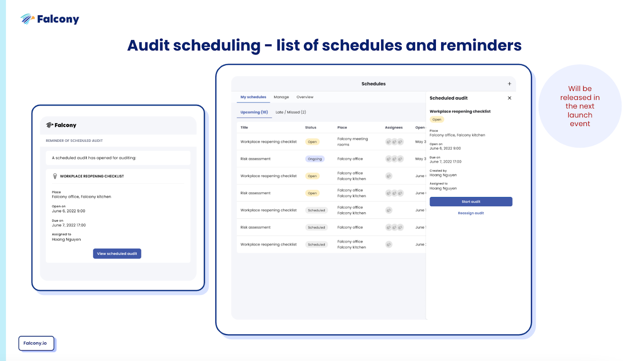
Task: Click the Open badge in Scheduled audit panel
Action: click(437, 120)
